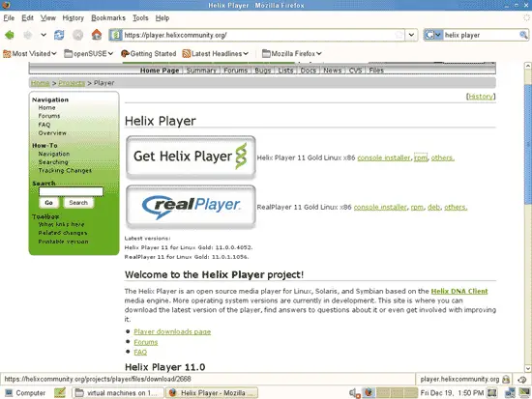Download RealPlayer deb package
This screenshot has height=399, width=532.
[x=434, y=207]
